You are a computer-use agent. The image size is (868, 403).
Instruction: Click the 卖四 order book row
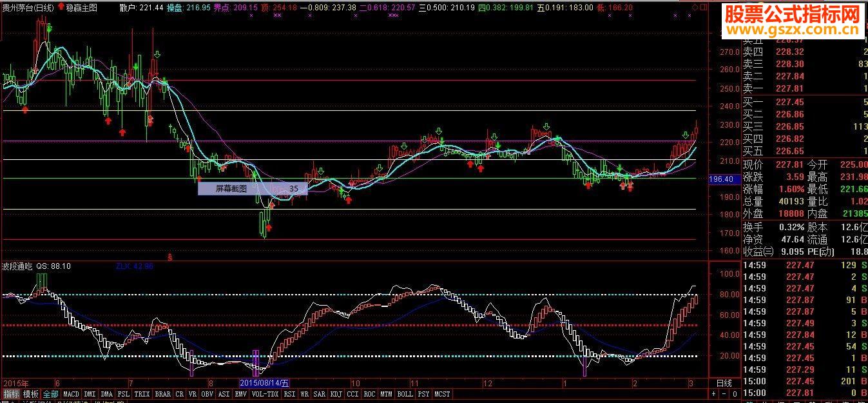tap(805, 52)
